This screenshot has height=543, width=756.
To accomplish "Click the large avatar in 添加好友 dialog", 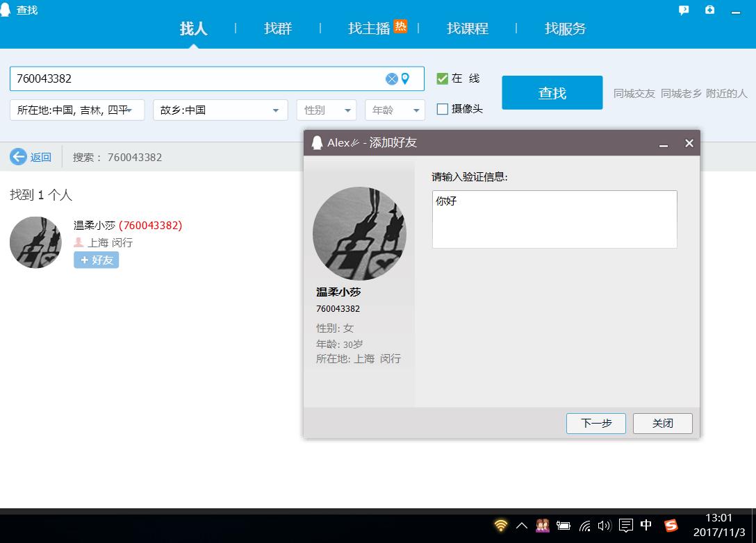I will coord(359,233).
